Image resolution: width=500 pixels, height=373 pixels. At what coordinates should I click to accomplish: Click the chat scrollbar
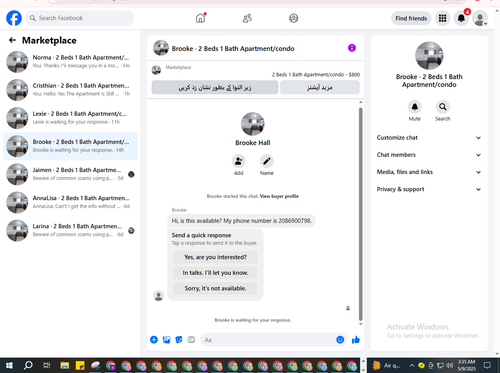click(360, 213)
